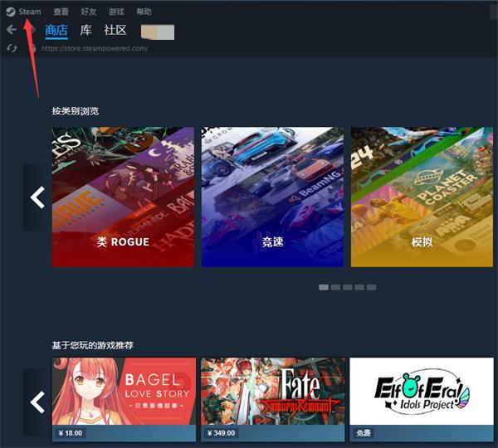The height and width of the screenshot is (448, 498).
Task: Reload the store page with refresh icon
Action: pyautogui.click(x=12, y=48)
